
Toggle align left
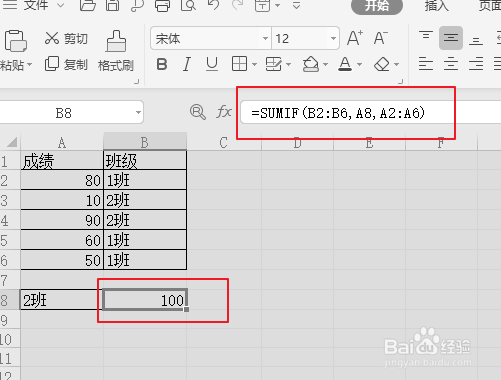426,64
